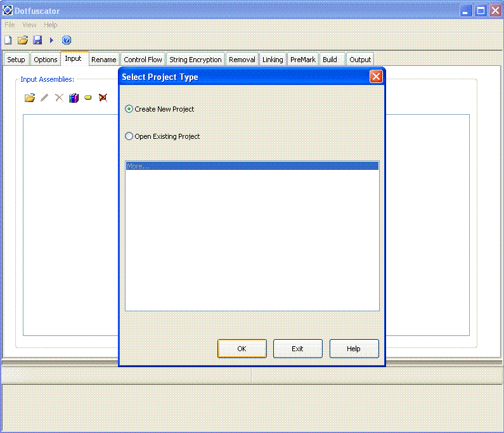Open help with the question mark icon
Viewport: 504px width, 433px height.
click(67, 40)
